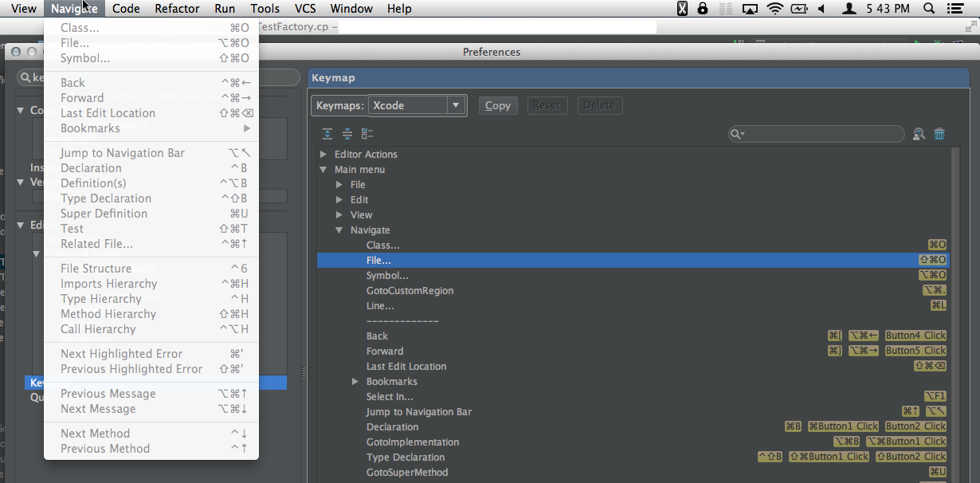Collapse the Main menu node
This screenshot has width=980, height=483.
[x=323, y=170]
